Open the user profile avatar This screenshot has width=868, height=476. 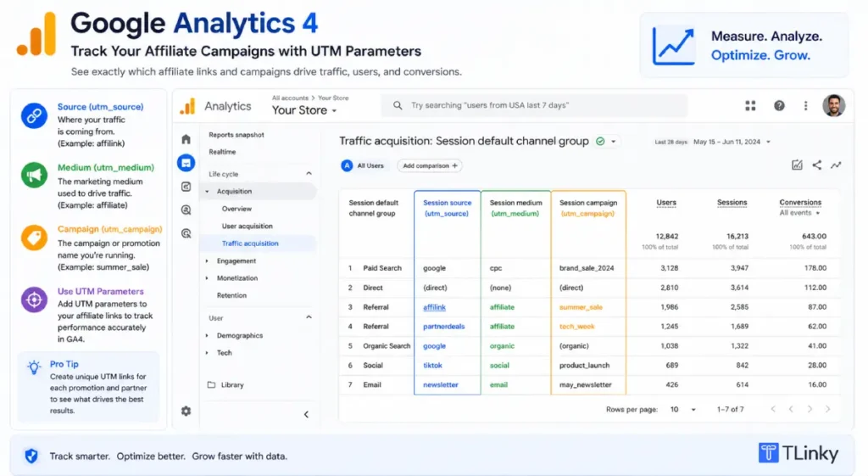pyautogui.click(x=834, y=105)
